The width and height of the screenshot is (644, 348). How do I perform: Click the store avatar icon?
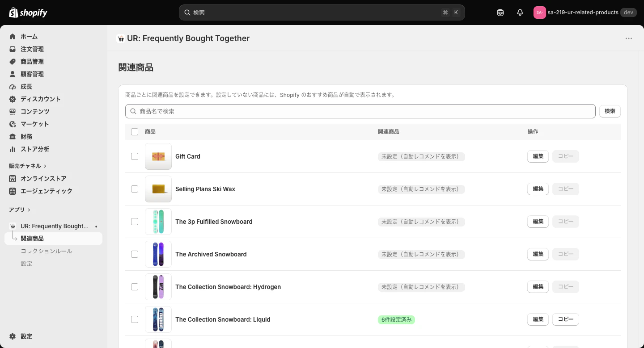(540, 13)
